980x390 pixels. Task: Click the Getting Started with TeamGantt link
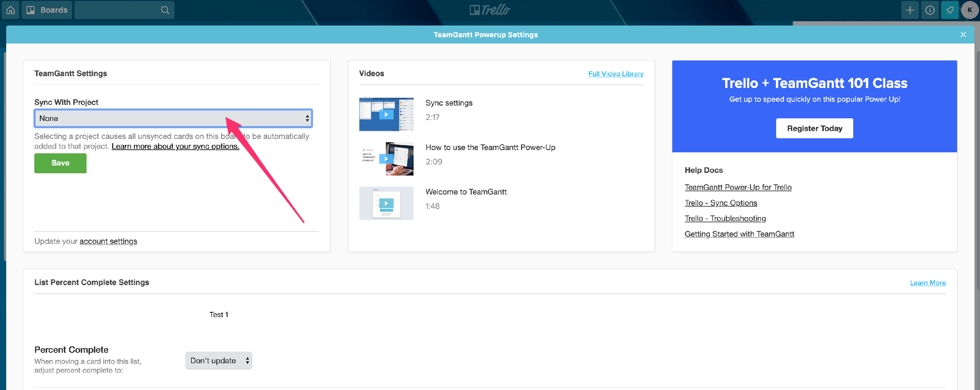click(739, 234)
